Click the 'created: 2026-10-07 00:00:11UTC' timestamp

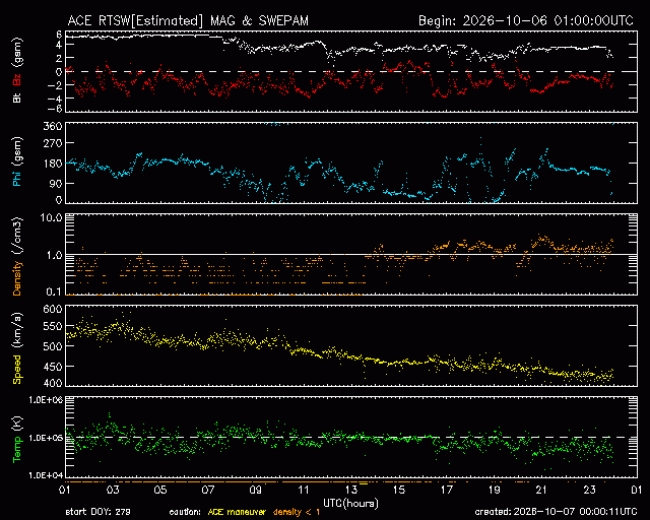click(x=556, y=512)
